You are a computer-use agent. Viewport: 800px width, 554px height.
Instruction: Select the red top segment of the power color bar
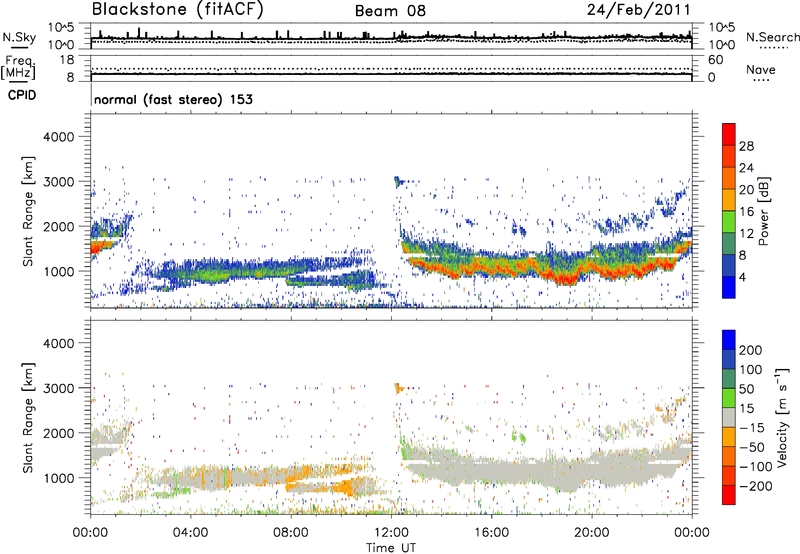coord(729,135)
